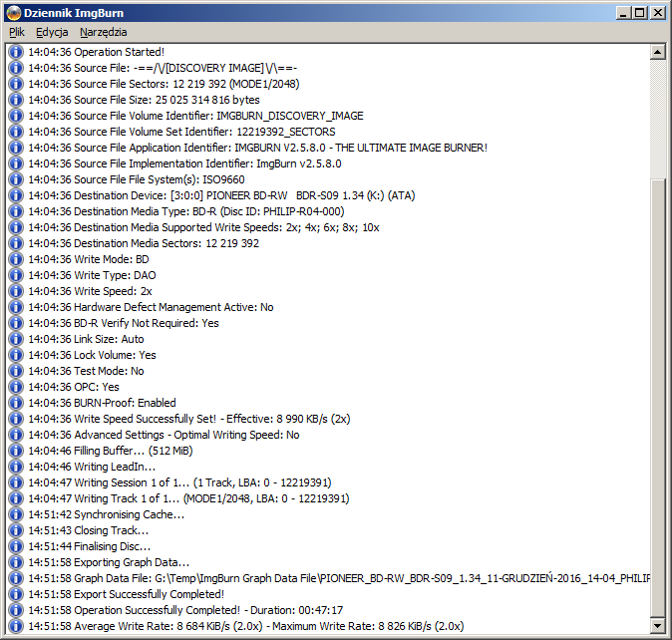Select the 'Operation Started!' log line
The image size is (672, 640).
click(x=97, y=52)
